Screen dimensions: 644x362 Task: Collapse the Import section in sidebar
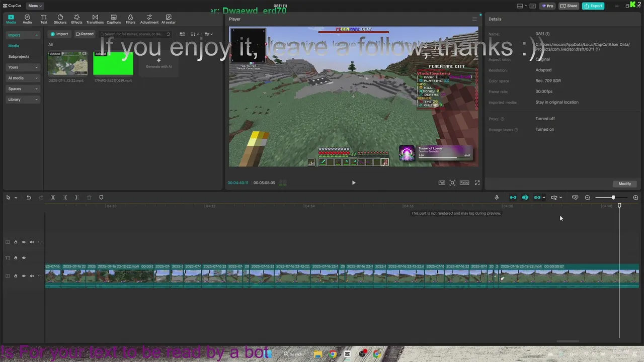36,35
